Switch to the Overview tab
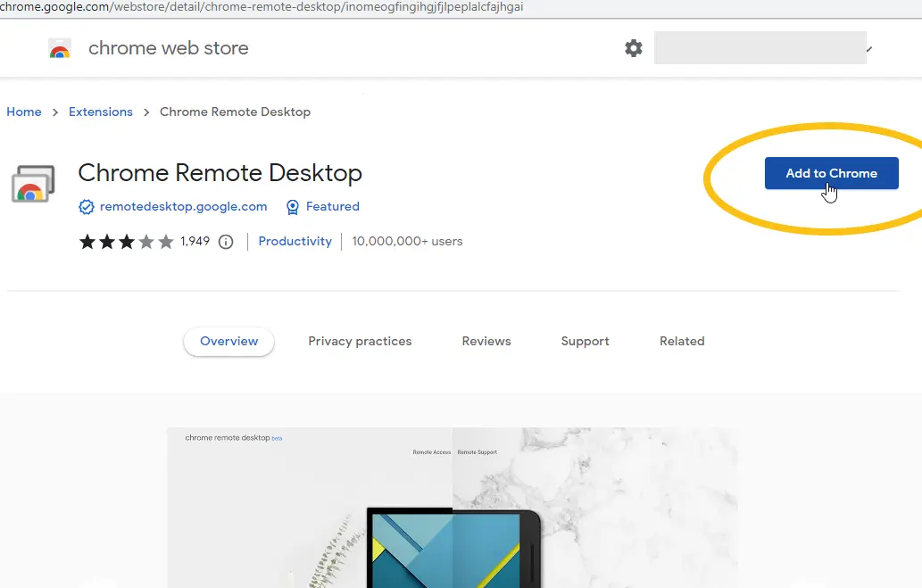 (x=228, y=342)
